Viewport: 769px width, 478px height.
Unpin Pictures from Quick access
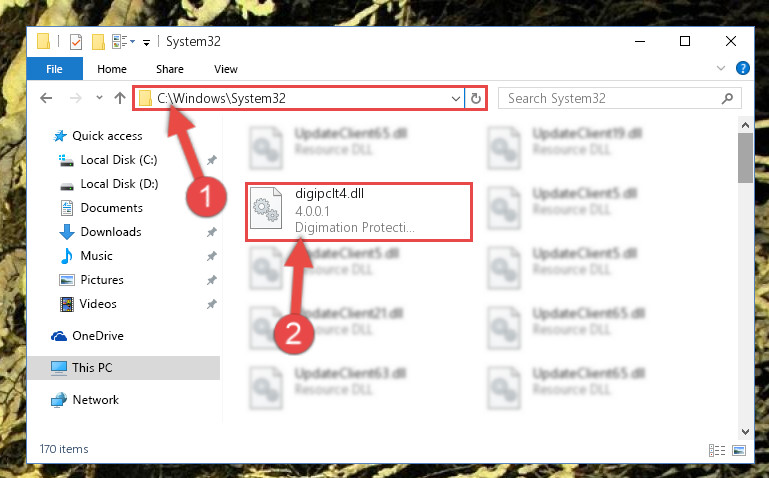click(211, 280)
